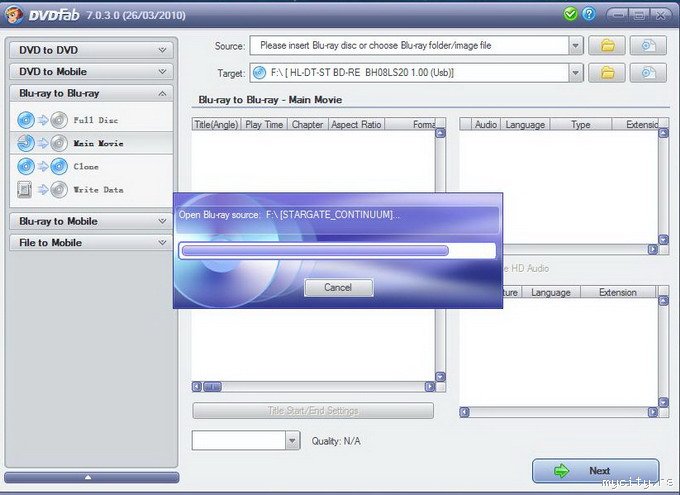Viewport: 680px width, 495px height.
Task: Click the Title(Angle) column header
Action: coord(216,125)
